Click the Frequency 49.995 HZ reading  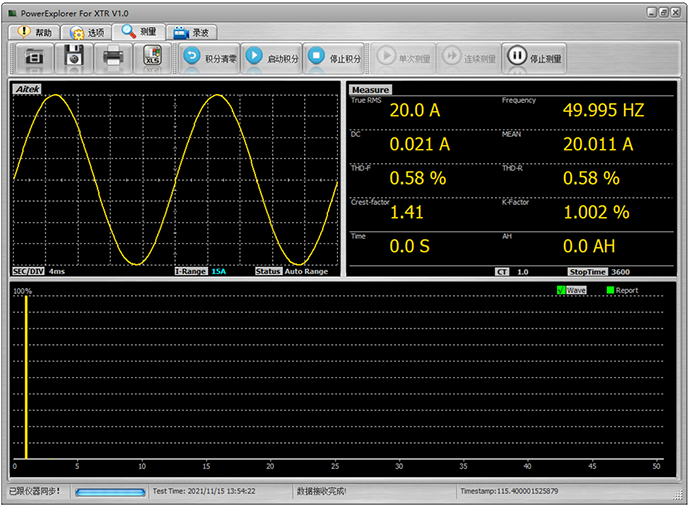[603, 110]
